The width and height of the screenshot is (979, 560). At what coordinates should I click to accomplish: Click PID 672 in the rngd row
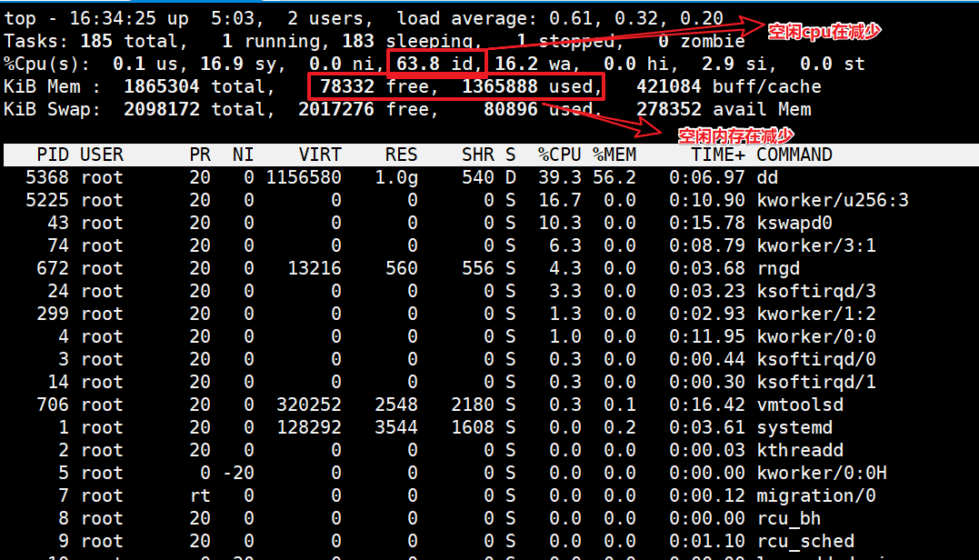(53, 269)
